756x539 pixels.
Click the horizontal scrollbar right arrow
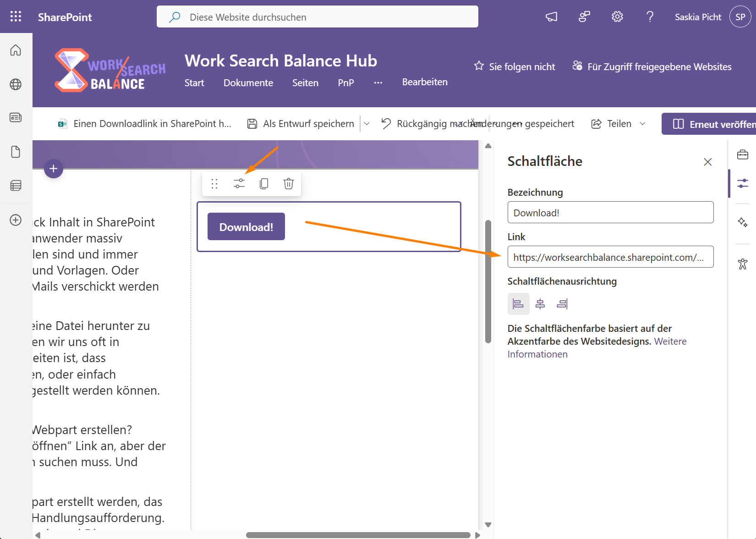477,535
